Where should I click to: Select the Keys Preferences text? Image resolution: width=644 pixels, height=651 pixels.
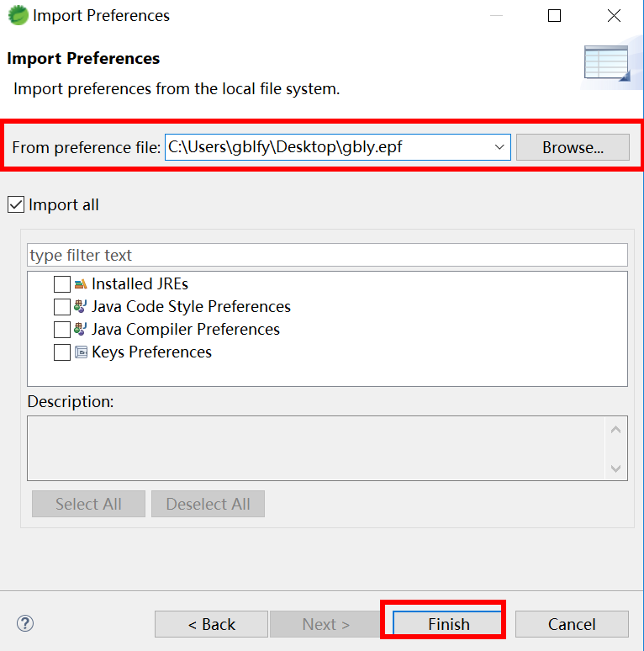pos(151,352)
